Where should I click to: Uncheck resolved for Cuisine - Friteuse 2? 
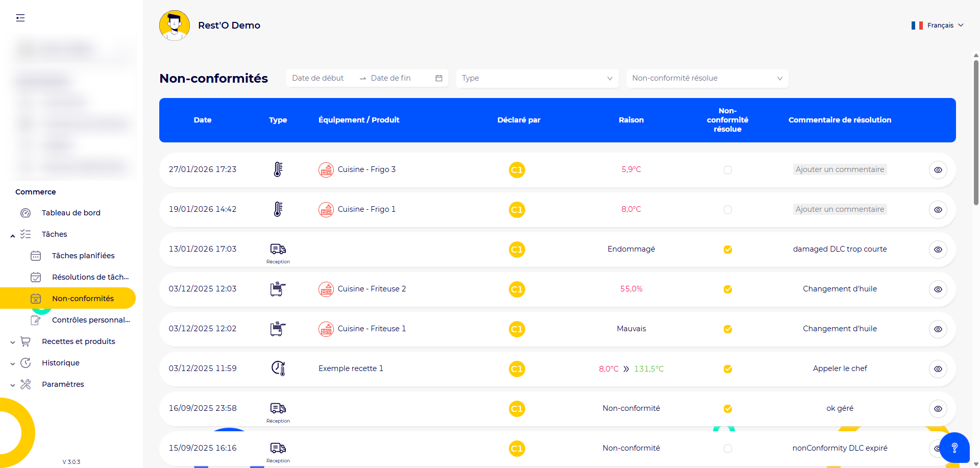(727, 289)
